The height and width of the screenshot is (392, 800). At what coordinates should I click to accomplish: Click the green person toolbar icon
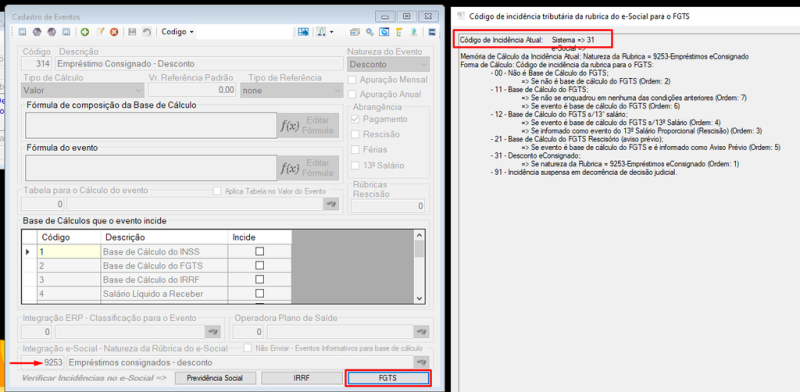[413, 32]
